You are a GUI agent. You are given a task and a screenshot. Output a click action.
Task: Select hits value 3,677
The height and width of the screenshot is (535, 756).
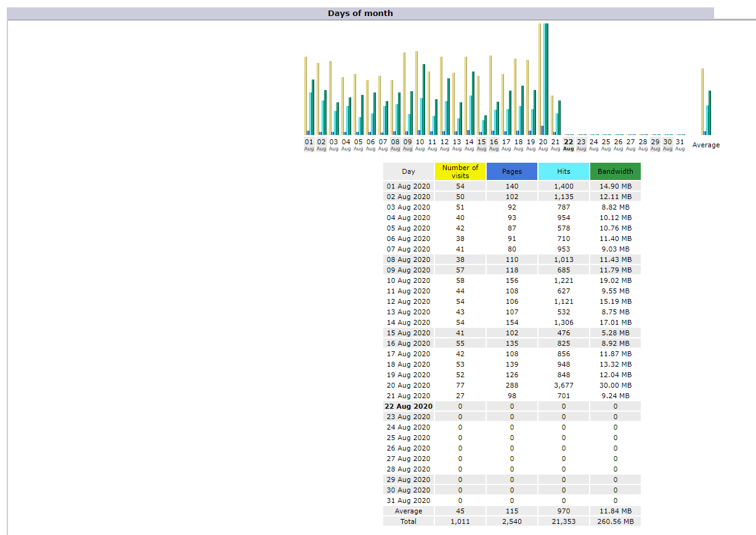(564, 385)
